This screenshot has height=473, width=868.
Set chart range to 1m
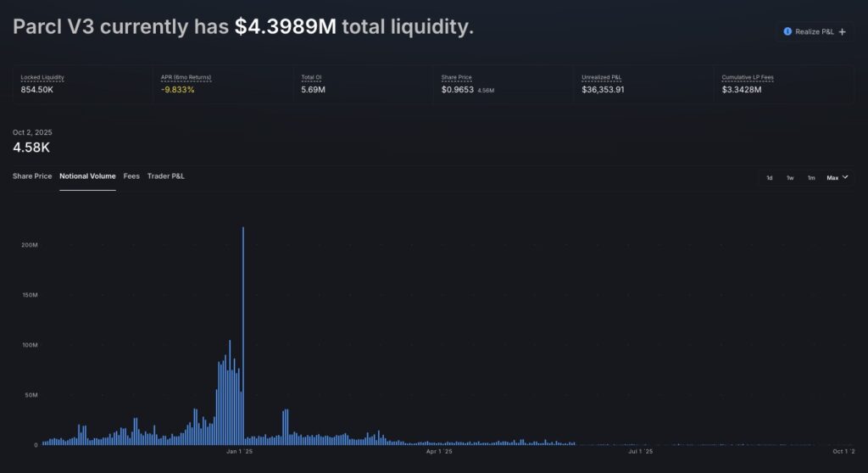point(811,178)
